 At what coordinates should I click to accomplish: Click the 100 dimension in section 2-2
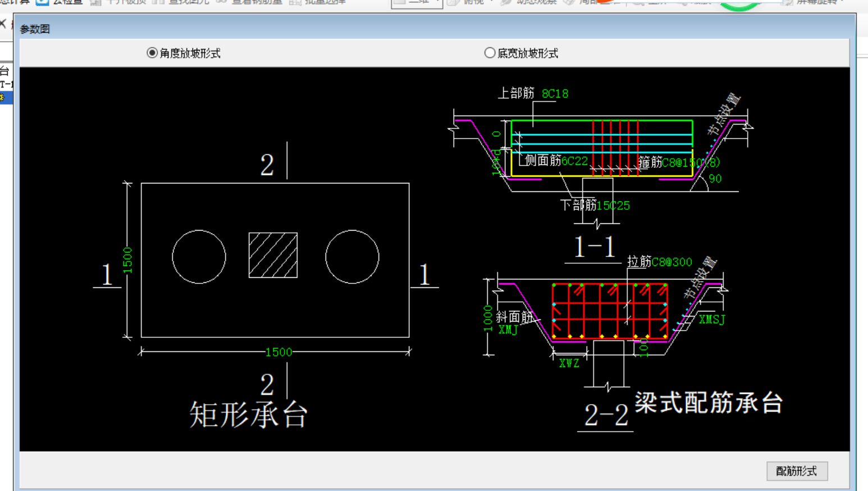tap(644, 348)
